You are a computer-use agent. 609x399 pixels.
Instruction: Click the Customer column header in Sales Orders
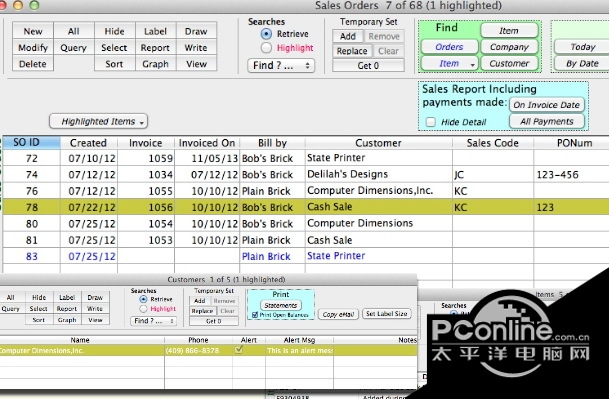pos(379,143)
